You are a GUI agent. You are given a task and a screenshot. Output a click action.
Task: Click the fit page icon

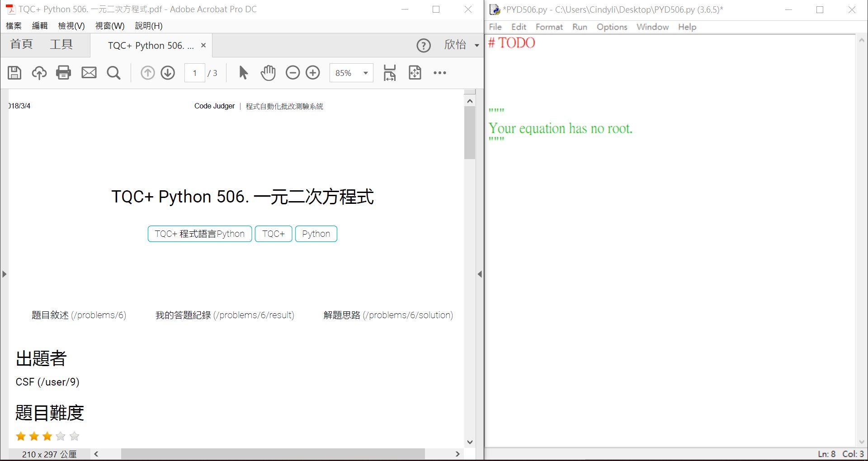coord(415,73)
